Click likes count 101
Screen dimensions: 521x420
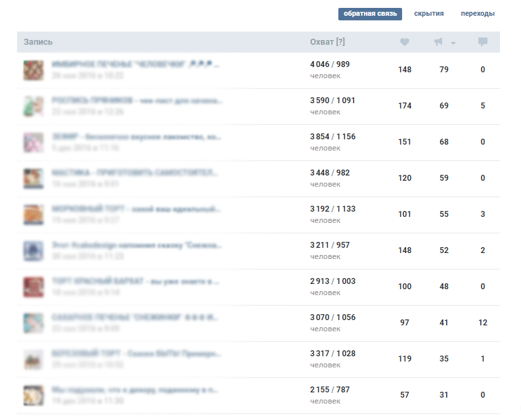click(x=405, y=214)
